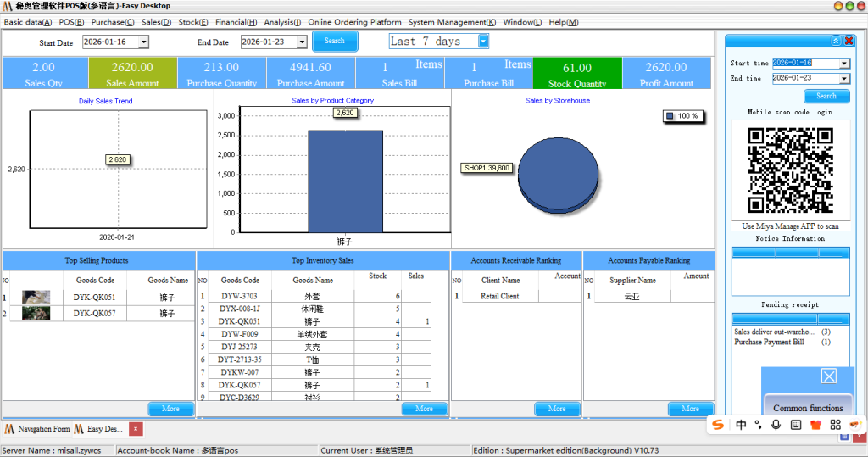The image size is (868, 457).
Task: Click the mobile login QR code image
Action: (x=790, y=170)
